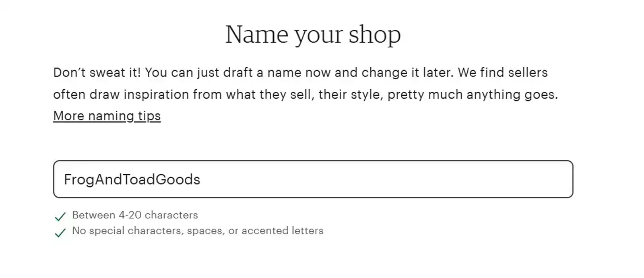Click the Between 4-20 characters rule text

135,215
